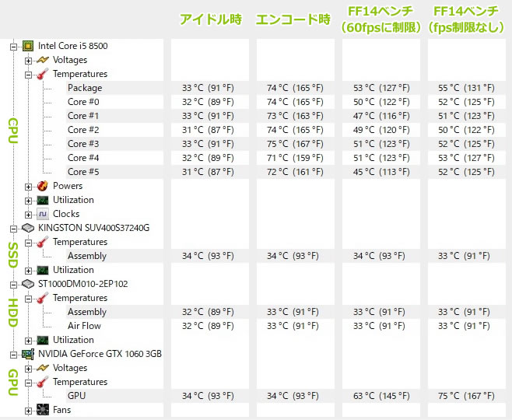
Task: Click the Intel Core i5 8500 CPU chip icon
Action: [x=28, y=46]
